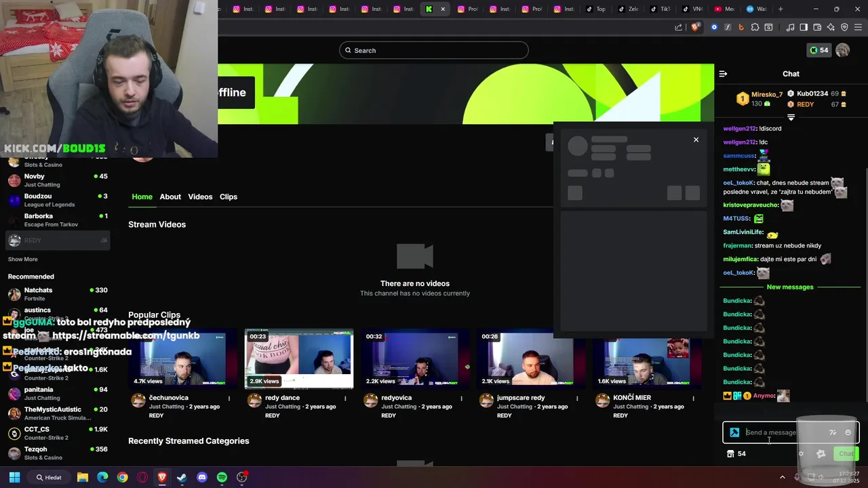Screen dimensions: 868x488
Task: Open the emoji picker in chat input
Action: point(848,432)
